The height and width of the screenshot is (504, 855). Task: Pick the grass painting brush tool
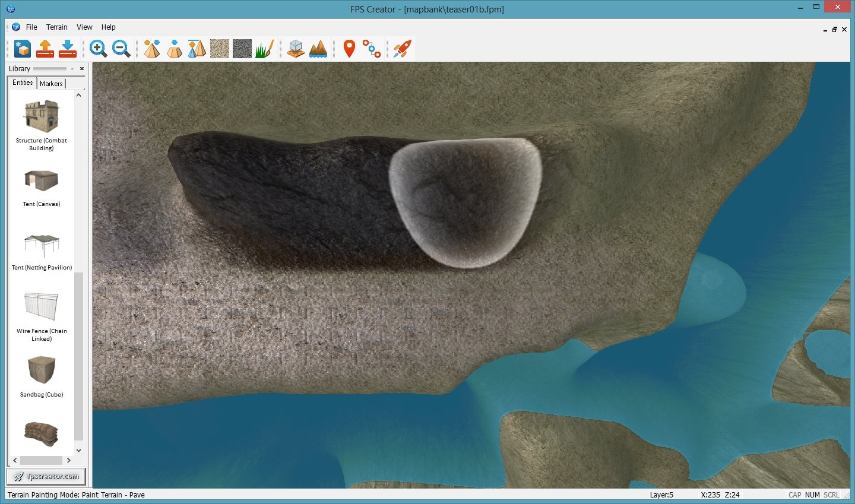coord(265,49)
